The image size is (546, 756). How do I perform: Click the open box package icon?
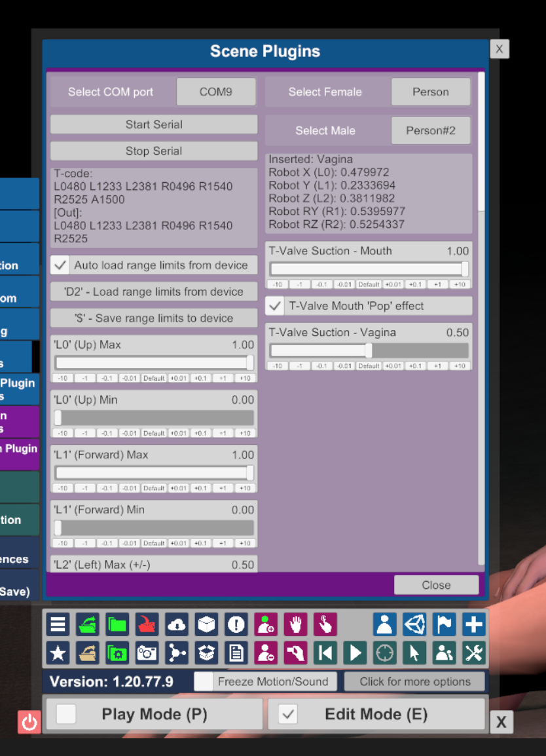tap(206, 653)
